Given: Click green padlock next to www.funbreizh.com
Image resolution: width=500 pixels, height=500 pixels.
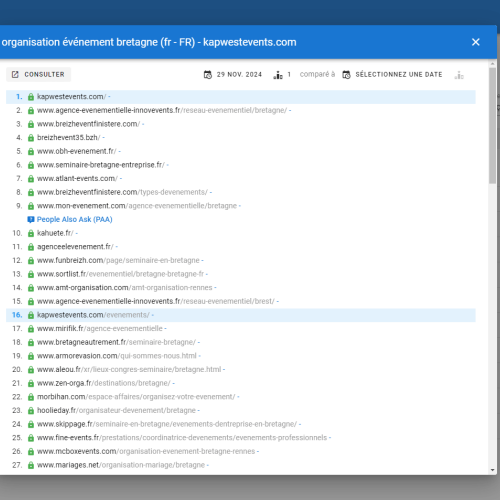Looking at the screenshot, I should pyautogui.click(x=31, y=261).
